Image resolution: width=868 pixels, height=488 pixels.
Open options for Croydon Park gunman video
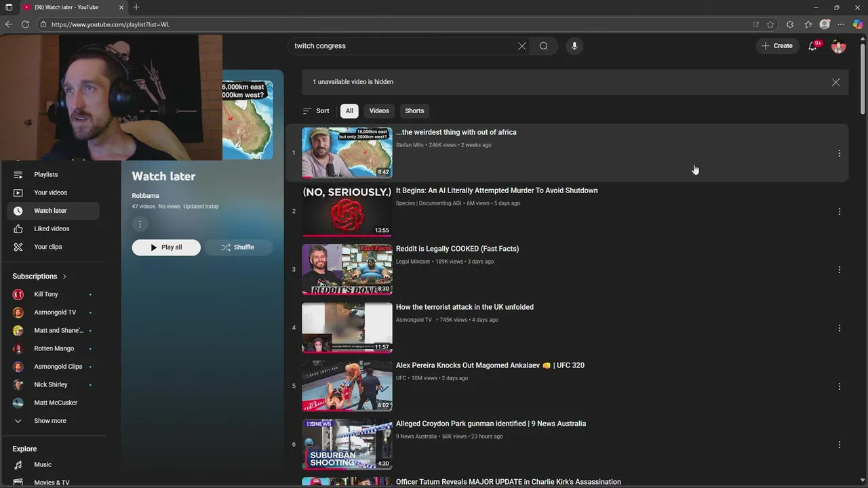(839, 445)
